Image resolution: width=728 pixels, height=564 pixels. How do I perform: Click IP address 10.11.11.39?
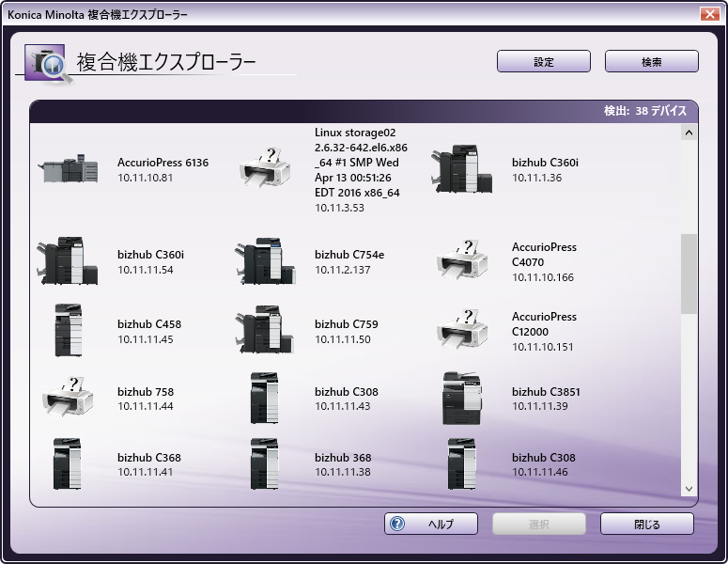point(539,406)
